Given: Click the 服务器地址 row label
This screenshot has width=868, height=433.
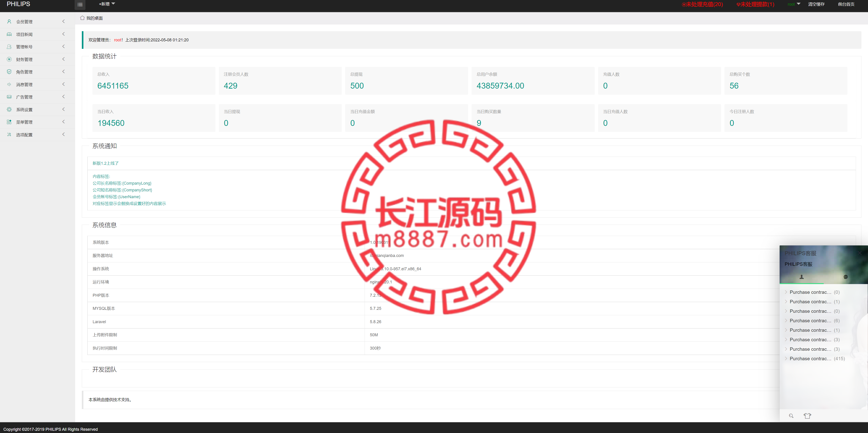Looking at the screenshot, I should 103,255.
